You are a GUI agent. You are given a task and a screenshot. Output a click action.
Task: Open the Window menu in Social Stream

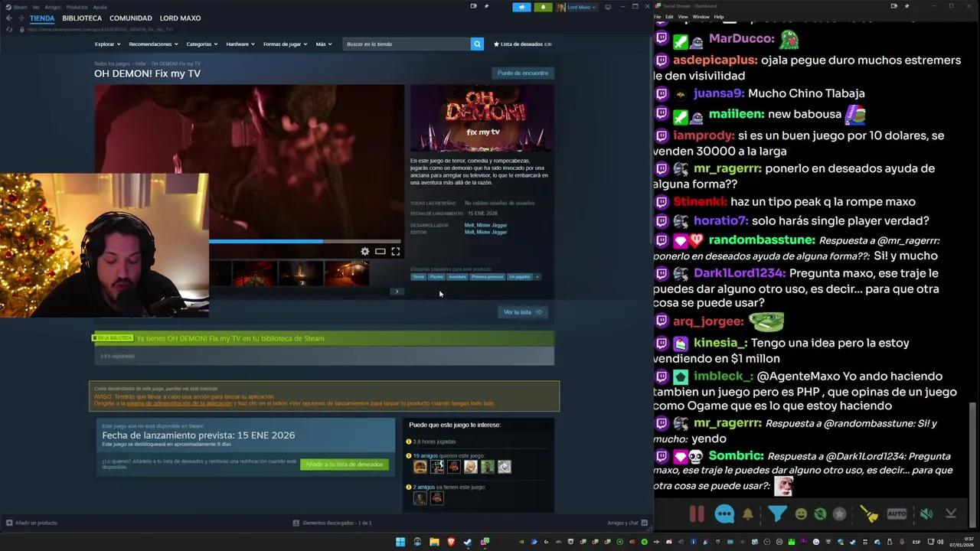701,17
